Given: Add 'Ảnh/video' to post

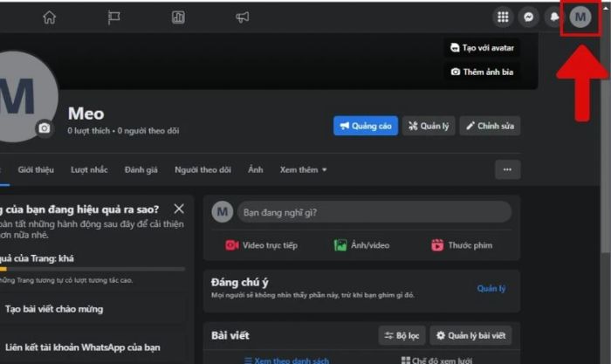Looking at the screenshot, I should point(361,245).
